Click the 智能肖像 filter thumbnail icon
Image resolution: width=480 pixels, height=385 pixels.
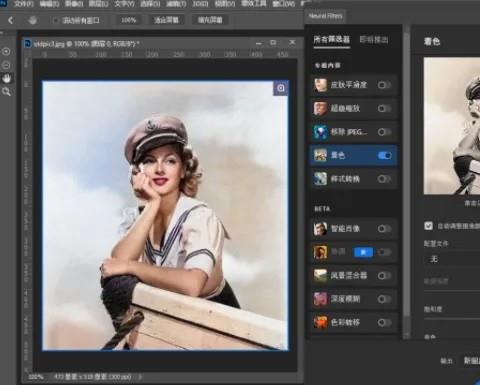click(320, 229)
